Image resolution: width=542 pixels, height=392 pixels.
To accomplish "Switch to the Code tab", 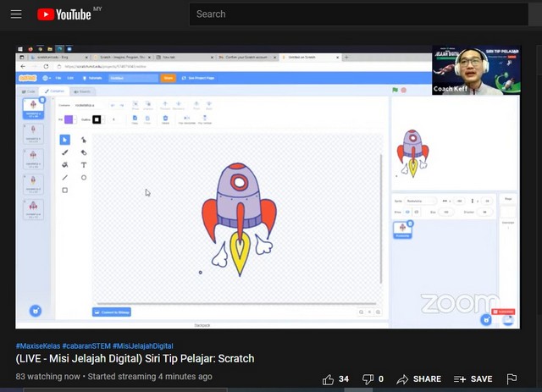I will pos(29,91).
